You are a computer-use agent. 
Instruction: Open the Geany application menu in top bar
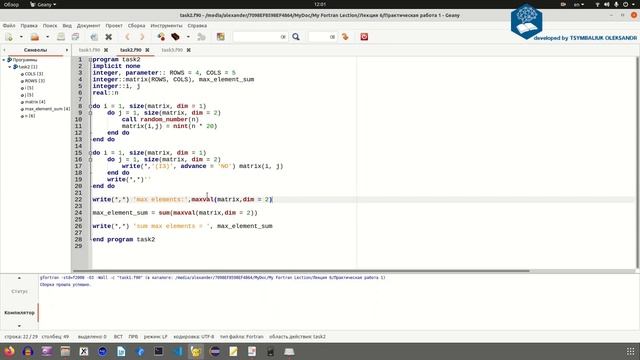pos(43,4)
